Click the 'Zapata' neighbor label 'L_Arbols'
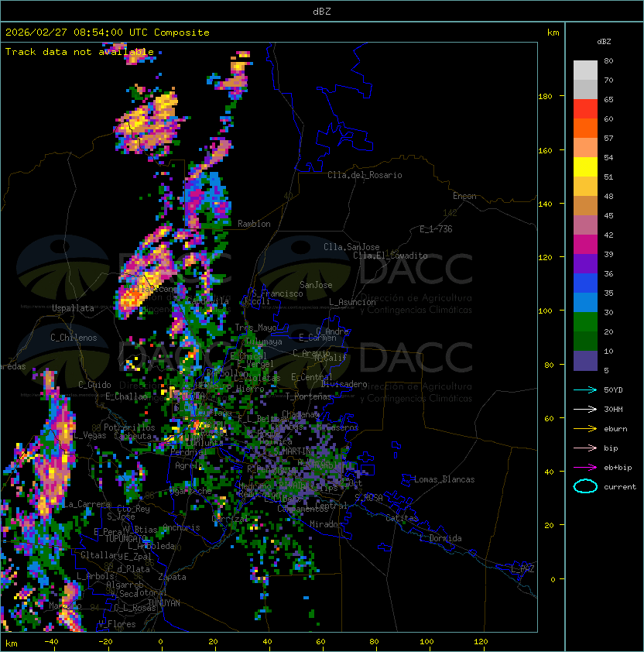 point(95,576)
